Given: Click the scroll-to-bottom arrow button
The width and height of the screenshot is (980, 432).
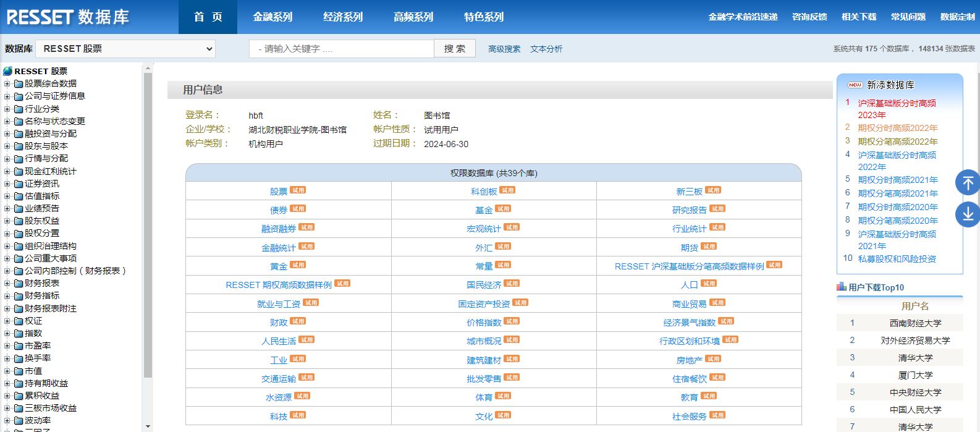Looking at the screenshot, I should pos(968,214).
